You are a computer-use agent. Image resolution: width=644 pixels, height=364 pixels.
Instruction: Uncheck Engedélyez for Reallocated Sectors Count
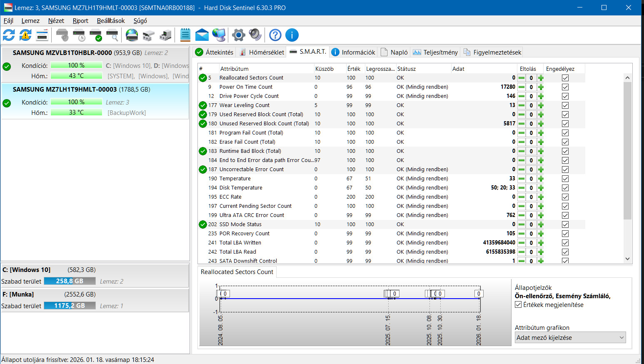click(x=565, y=78)
